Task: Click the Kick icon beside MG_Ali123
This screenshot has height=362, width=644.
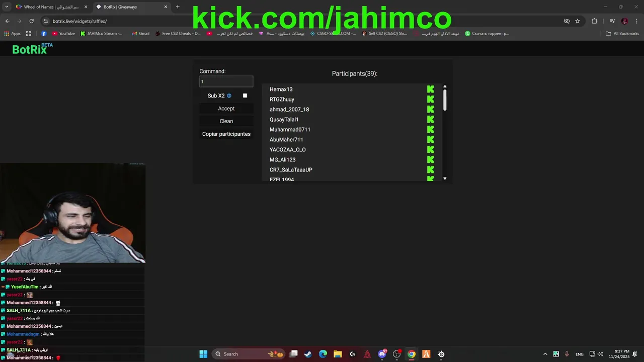Action: point(430,160)
